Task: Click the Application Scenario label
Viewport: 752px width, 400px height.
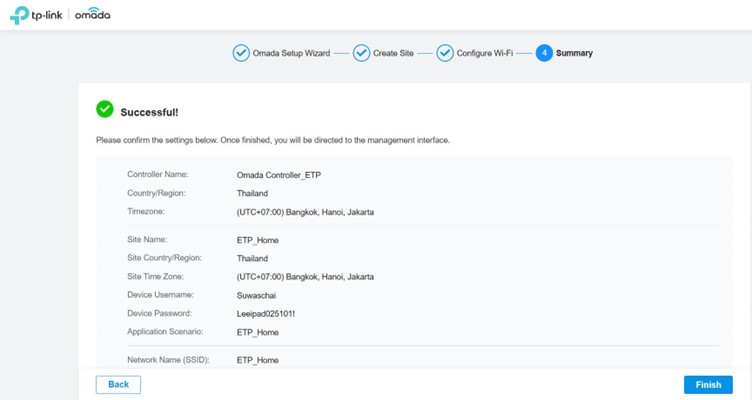Action: click(163, 332)
